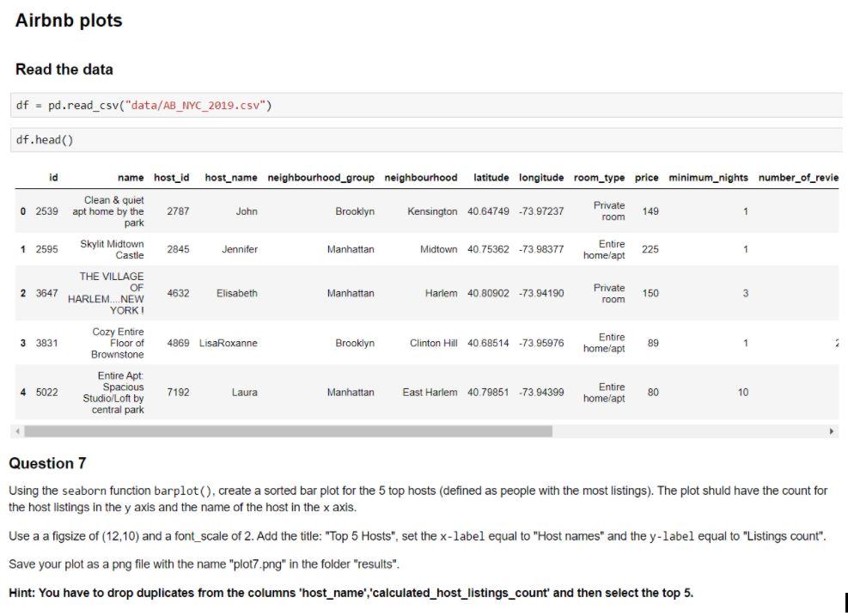The height and width of the screenshot is (616, 848).
Task: Click the horizontal scrollbar thumb below the dataframe
Action: pyautogui.click(x=289, y=431)
